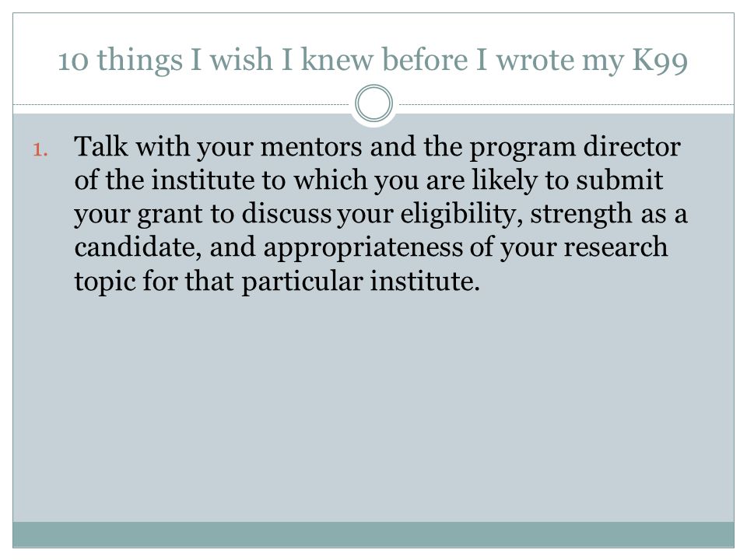
Task: Click the circle ornament below the title
Action: click(374, 103)
